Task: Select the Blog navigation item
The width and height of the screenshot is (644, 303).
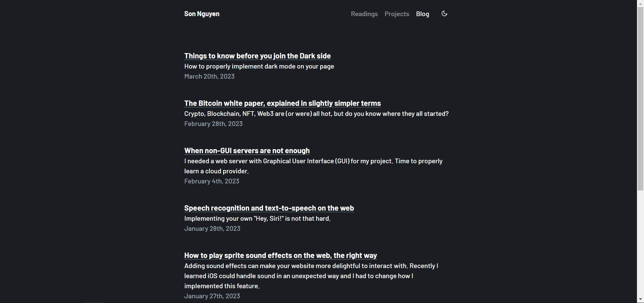Action: pos(422,14)
